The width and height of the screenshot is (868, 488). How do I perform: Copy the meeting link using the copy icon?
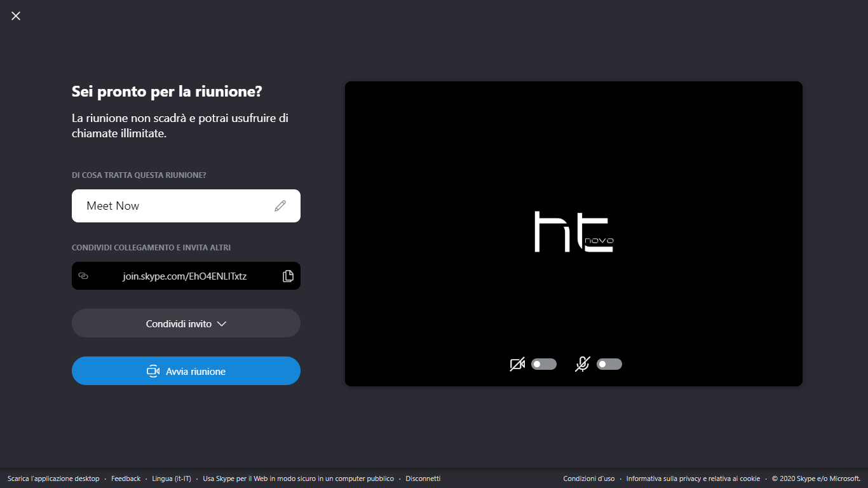tap(288, 275)
